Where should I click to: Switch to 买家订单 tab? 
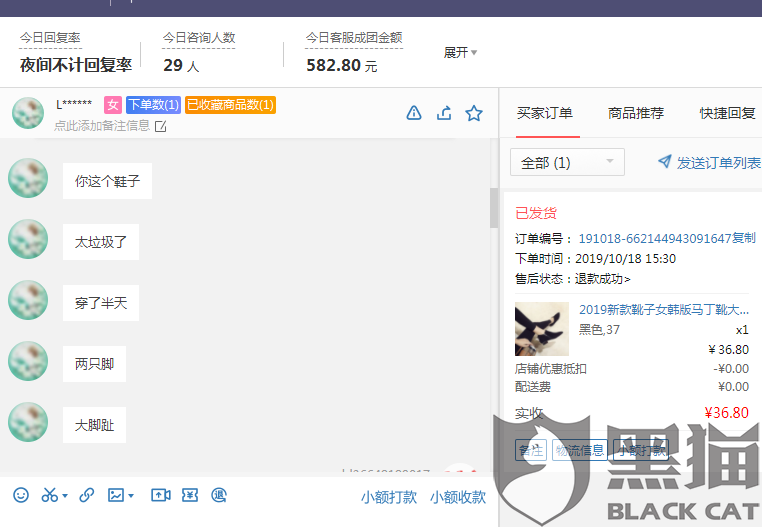[x=544, y=113]
